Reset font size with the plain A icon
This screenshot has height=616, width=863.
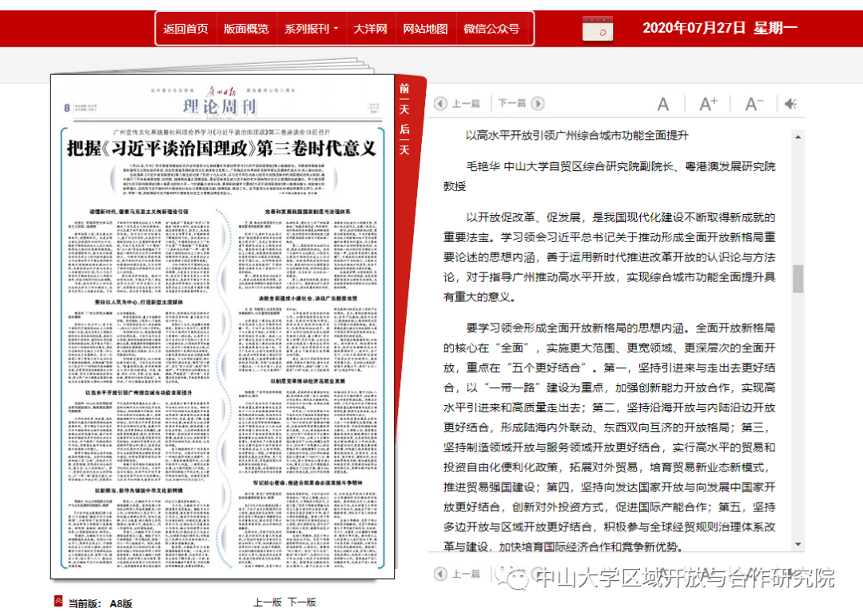point(663,104)
